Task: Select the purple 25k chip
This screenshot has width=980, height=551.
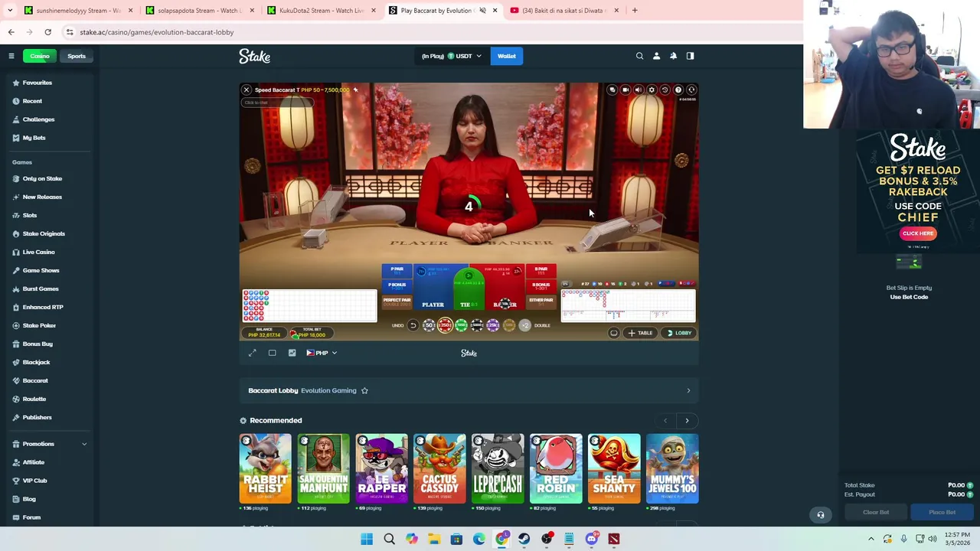Action: (493, 325)
